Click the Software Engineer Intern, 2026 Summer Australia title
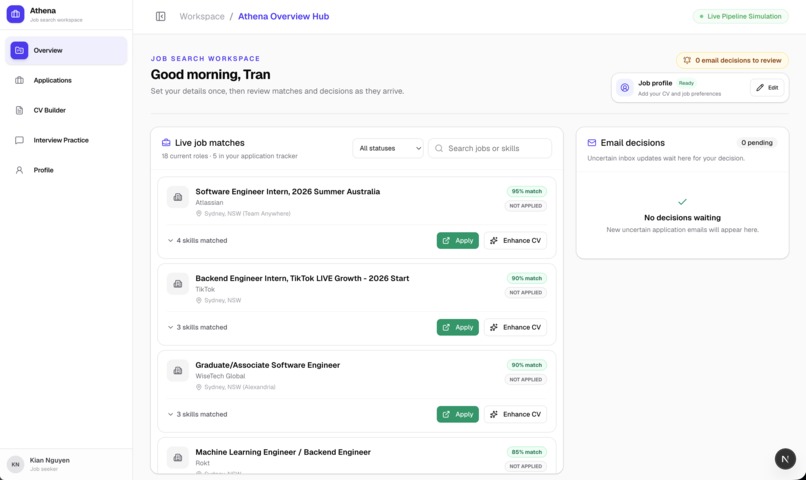Image resolution: width=806 pixels, height=480 pixels. pos(287,191)
